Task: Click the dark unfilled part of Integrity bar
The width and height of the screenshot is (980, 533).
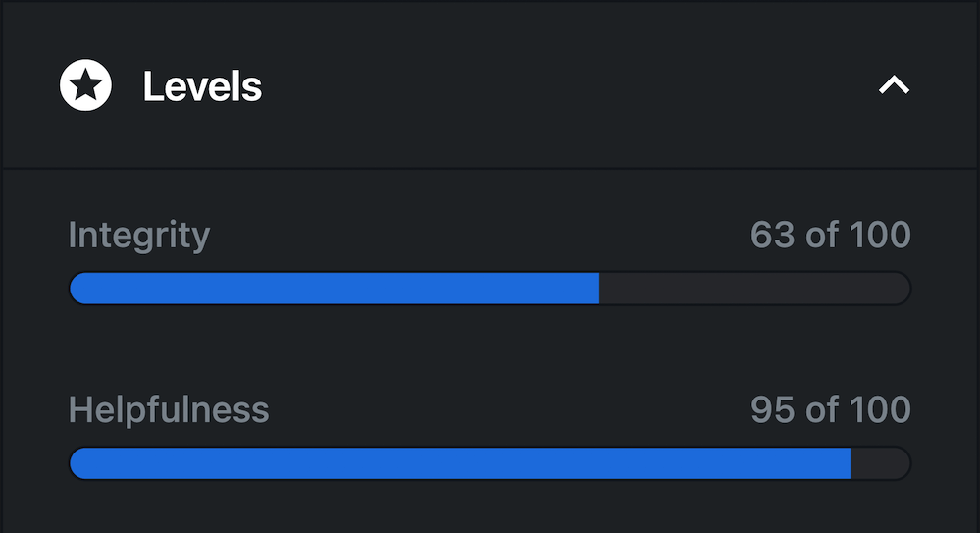Action: (x=753, y=289)
